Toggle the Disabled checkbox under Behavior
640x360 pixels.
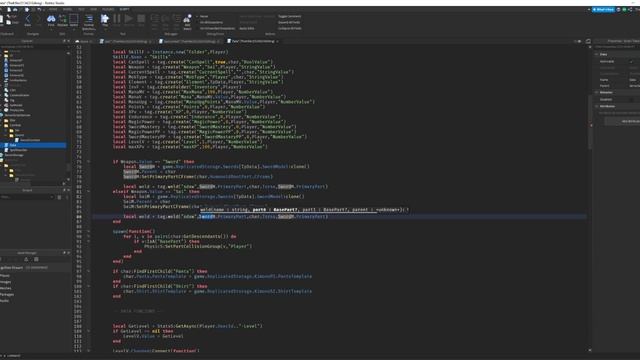click(x=631, y=99)
